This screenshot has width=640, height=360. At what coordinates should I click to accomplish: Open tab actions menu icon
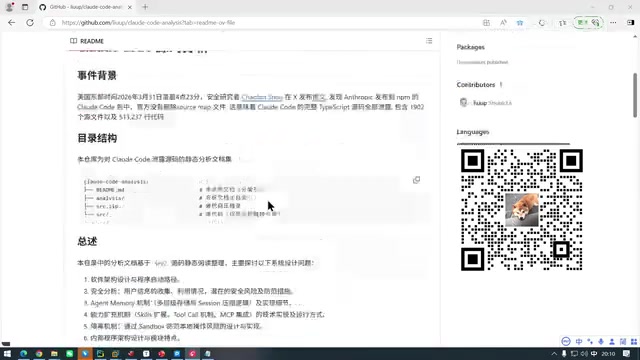coord(25,7)
